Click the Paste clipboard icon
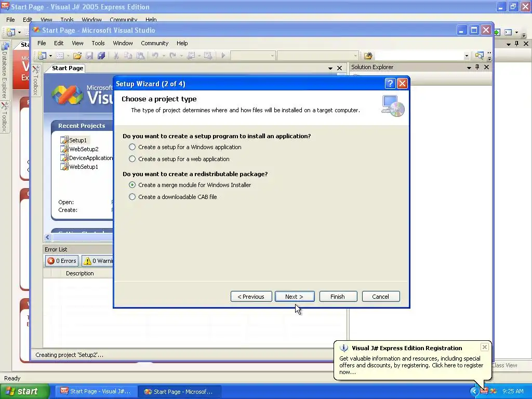The image size is (532, 399). pos(140,56)
